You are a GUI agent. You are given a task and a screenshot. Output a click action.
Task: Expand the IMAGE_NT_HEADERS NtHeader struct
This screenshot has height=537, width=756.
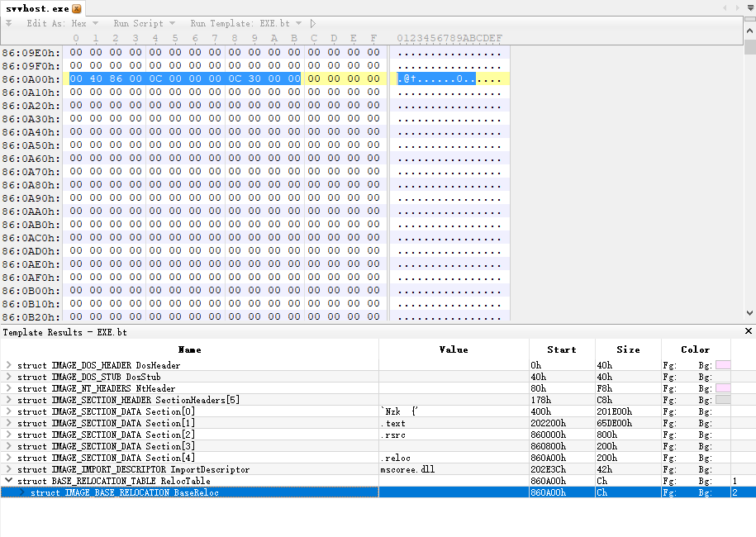point(9,388)
